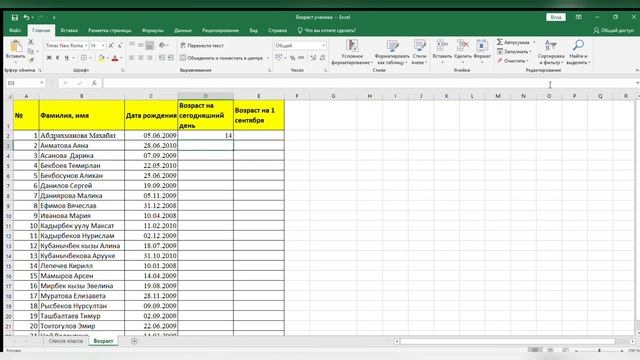Click the Find and Select magnifier icon

[x=578, y=46]
